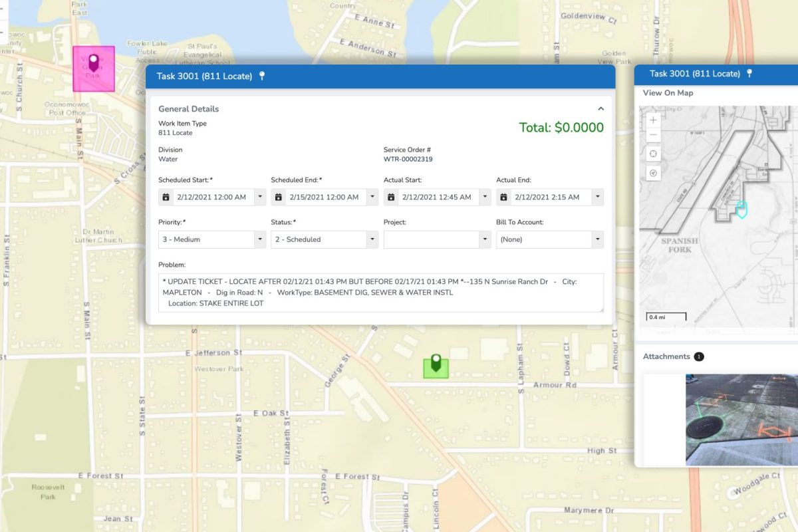This screenshot has height=532, width=798.
Task: Open the calendar picker for Actual Start
Action: tap(390, 197)
